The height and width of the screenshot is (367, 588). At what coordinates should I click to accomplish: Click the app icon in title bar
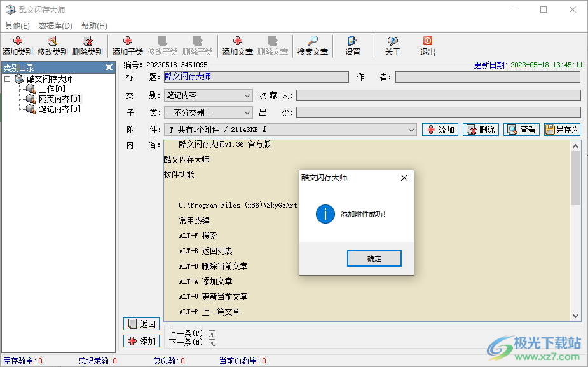[10, 10]
